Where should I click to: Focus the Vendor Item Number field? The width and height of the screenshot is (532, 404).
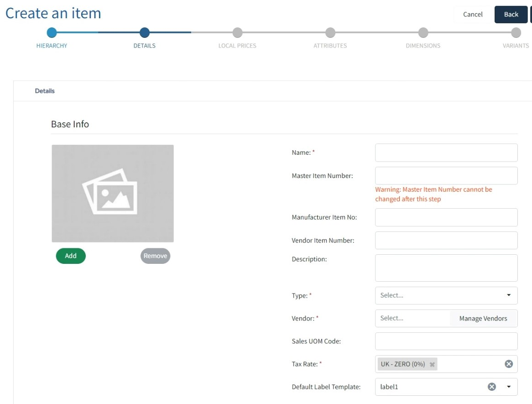tap(446, 241)
